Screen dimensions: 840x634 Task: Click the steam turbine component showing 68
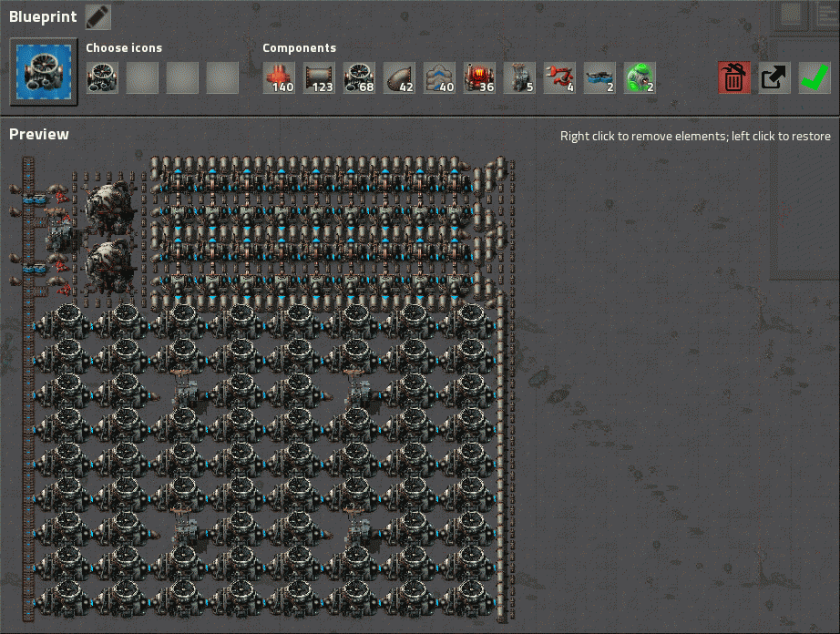(359, 77)
